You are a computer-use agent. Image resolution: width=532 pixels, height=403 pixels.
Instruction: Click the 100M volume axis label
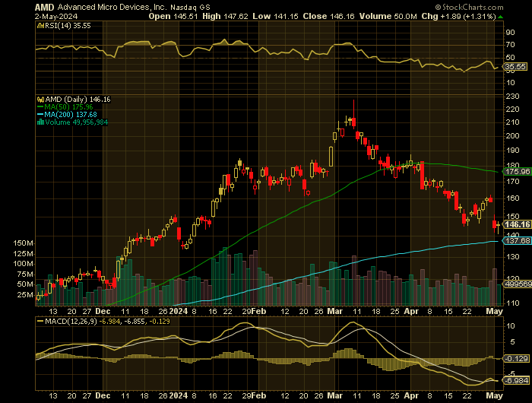pyautogui.click(x=23, y=264)
